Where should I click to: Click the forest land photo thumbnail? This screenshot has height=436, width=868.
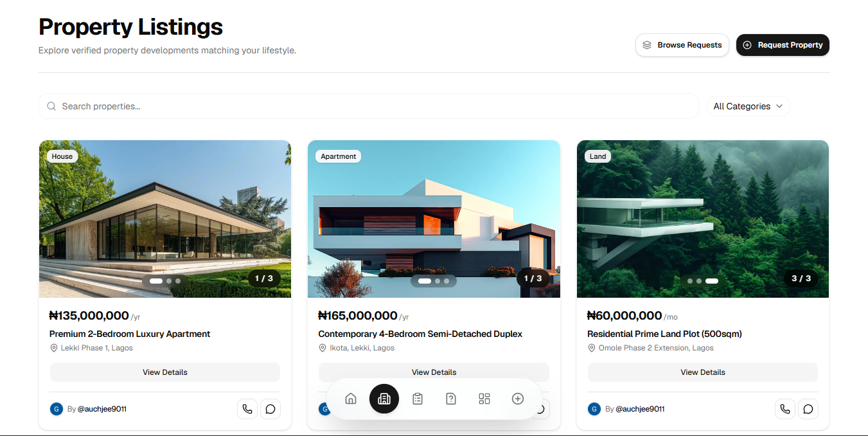point(703,219)
